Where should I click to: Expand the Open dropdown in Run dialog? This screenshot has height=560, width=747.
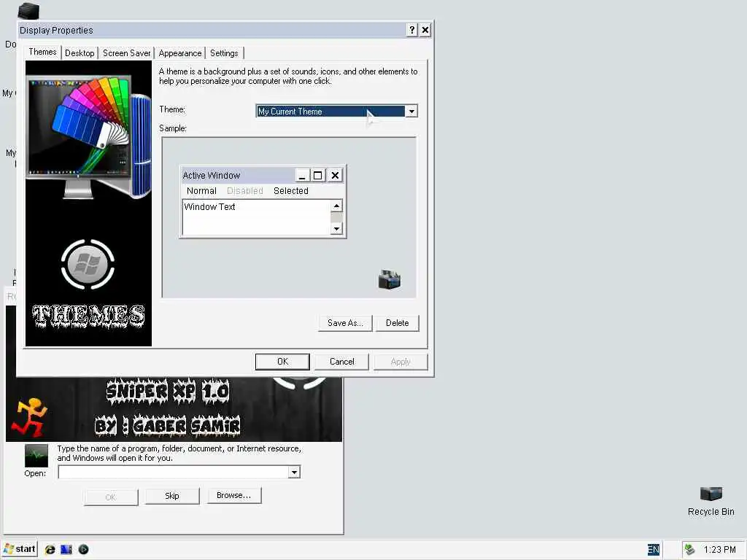[295, 472]
